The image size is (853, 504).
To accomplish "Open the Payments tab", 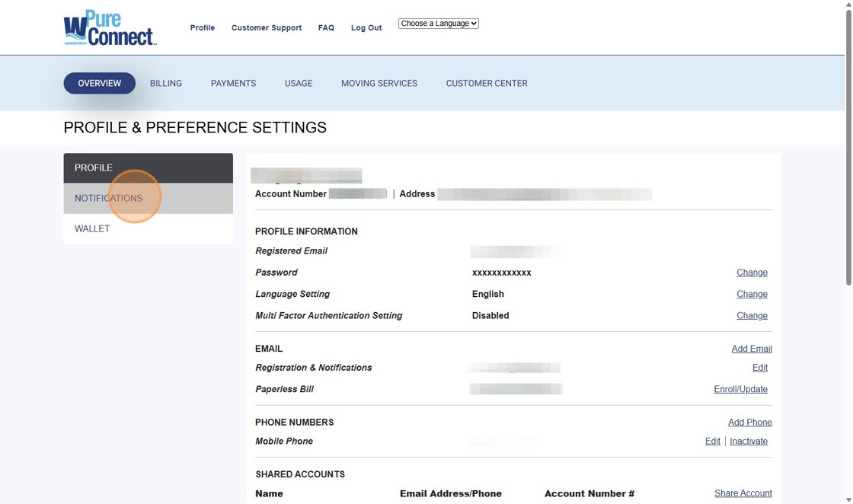I will 233,83.
